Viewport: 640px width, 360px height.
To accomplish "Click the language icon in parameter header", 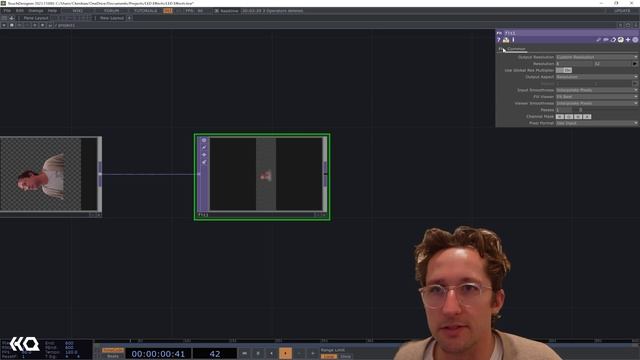I will point(620,40).
